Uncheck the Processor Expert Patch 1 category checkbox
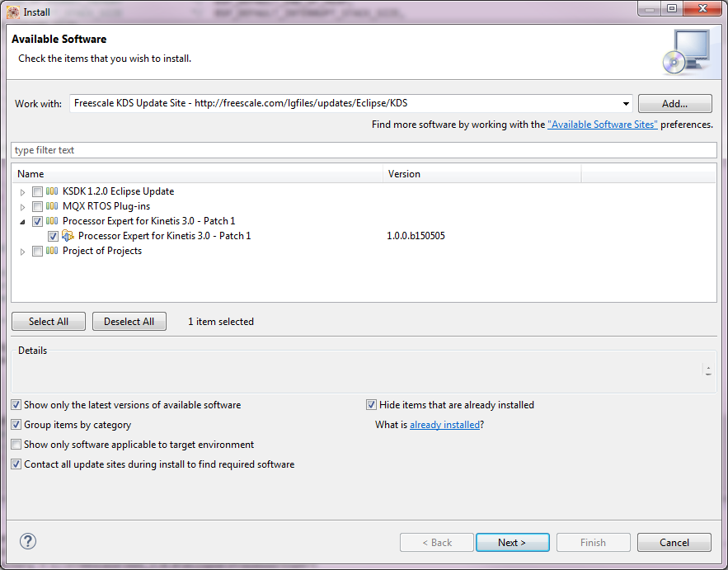 coord(38,222)
